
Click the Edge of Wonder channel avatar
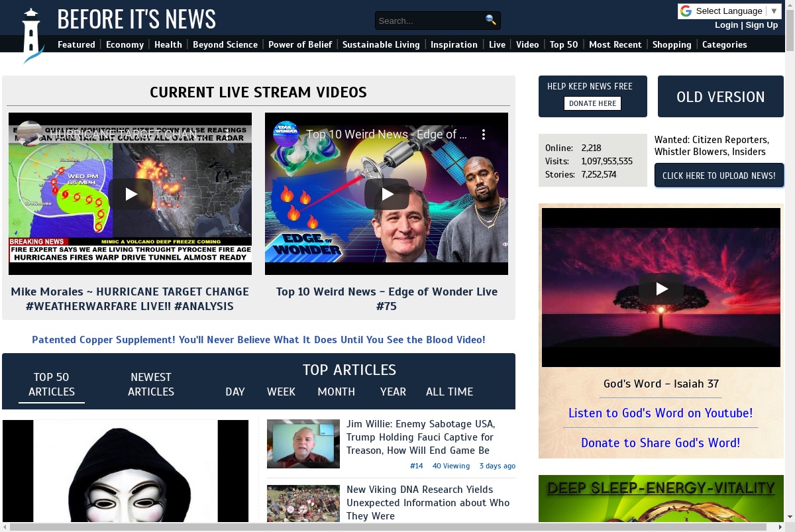coord(286,134)
